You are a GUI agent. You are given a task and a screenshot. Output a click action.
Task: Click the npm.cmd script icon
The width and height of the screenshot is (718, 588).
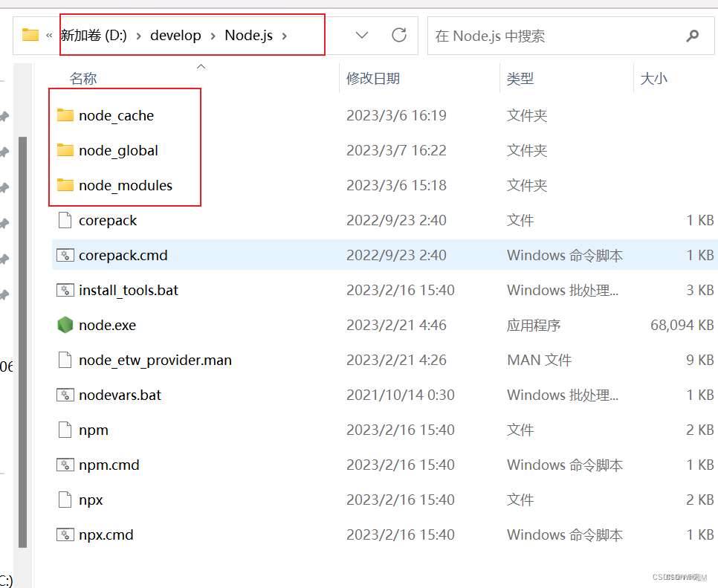(65, 465)
